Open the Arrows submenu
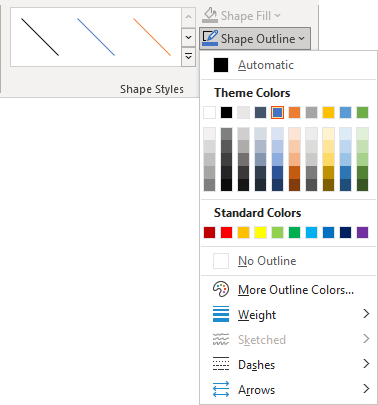 click(x=288, y=390)
